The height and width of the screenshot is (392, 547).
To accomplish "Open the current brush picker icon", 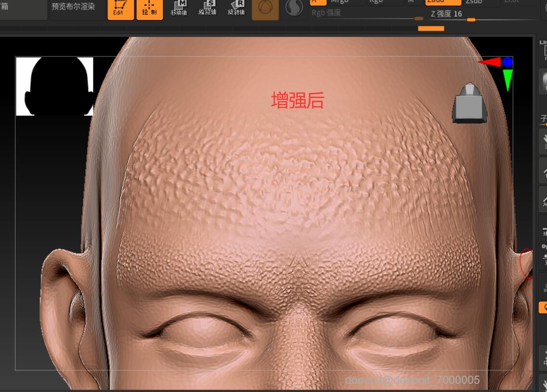I will (x=266, y=9).
